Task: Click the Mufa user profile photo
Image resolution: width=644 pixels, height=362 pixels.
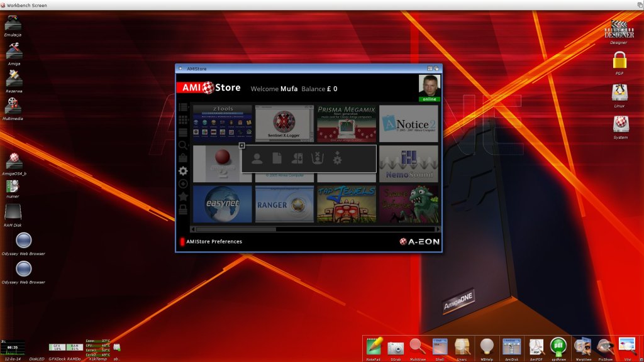Action: click(429, 85)
